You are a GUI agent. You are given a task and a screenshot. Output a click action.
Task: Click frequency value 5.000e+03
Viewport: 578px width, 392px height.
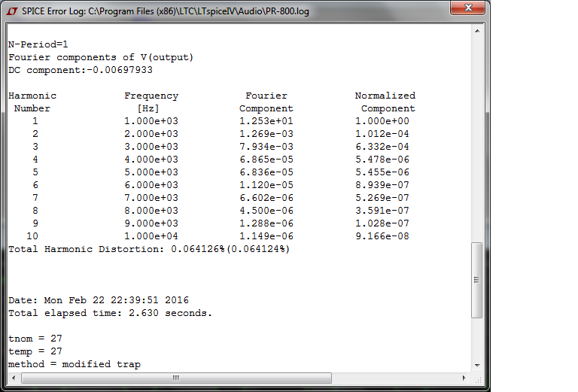tap(151, 172)
